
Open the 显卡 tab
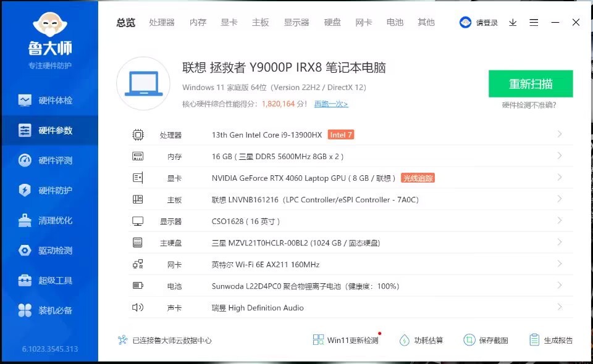(x=229, y=23)
